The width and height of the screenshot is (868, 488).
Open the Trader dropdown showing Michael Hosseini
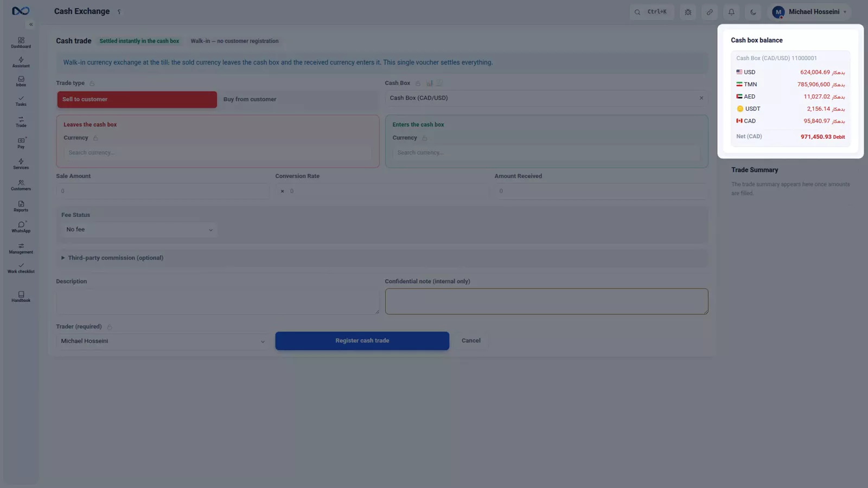(162, 341)
